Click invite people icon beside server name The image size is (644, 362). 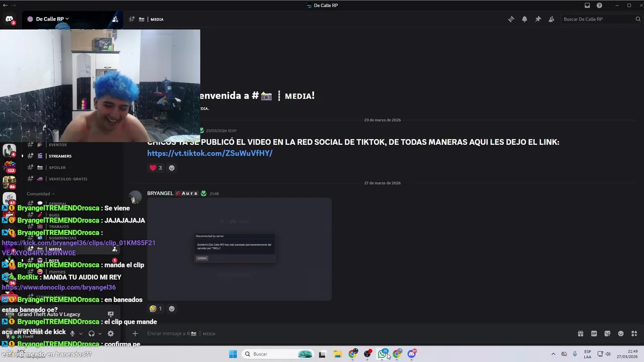[x=115, y=19]
